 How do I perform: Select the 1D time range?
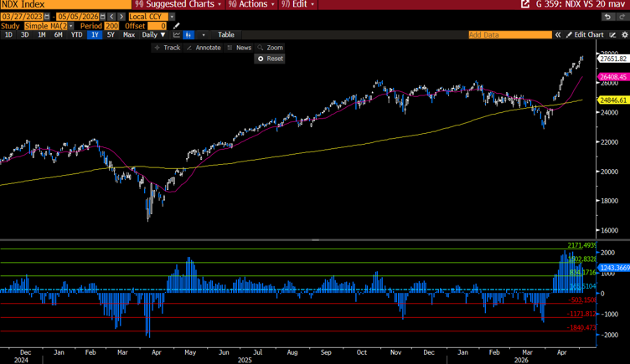(8, 35)
